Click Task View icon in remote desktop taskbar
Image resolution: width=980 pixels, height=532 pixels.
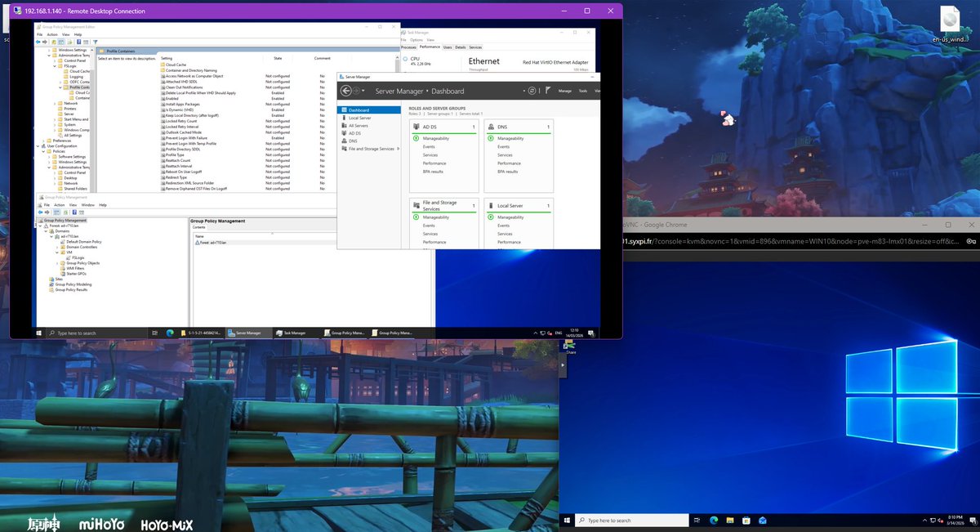point(154,333)
